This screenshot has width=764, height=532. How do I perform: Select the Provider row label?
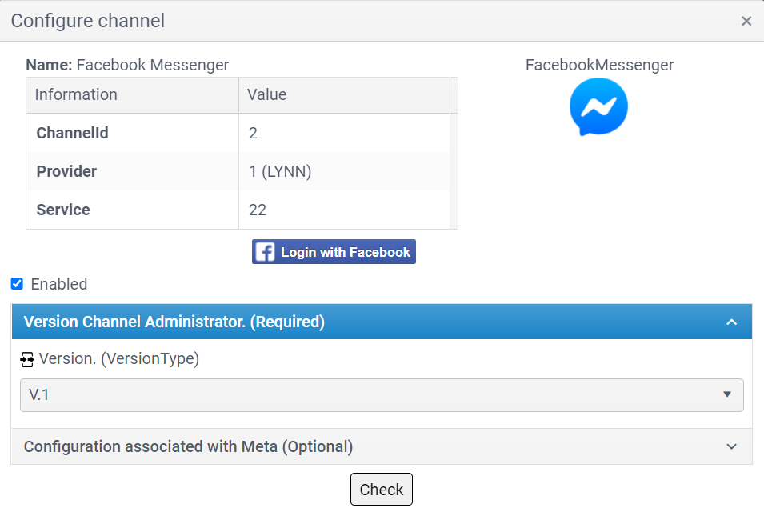(x=66, y=171)
